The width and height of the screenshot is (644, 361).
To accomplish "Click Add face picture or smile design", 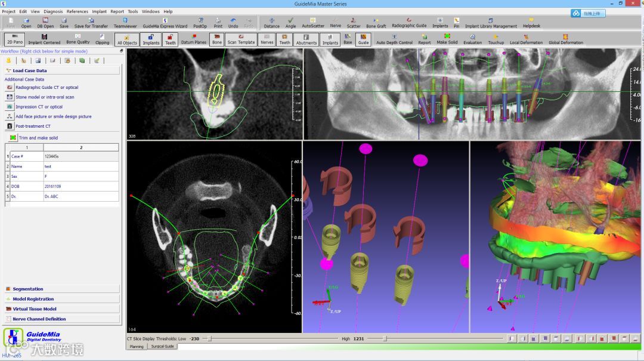I will (54, 116).
